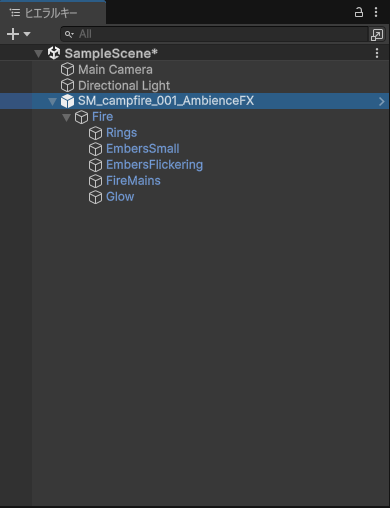Open SampleScene three-dot context menu

pyautogui.click(x=377, y=53)
